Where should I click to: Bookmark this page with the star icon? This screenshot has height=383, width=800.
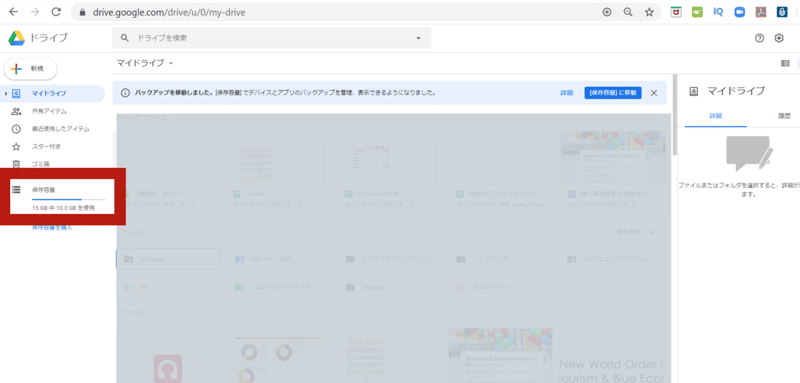tap(649, 12)
